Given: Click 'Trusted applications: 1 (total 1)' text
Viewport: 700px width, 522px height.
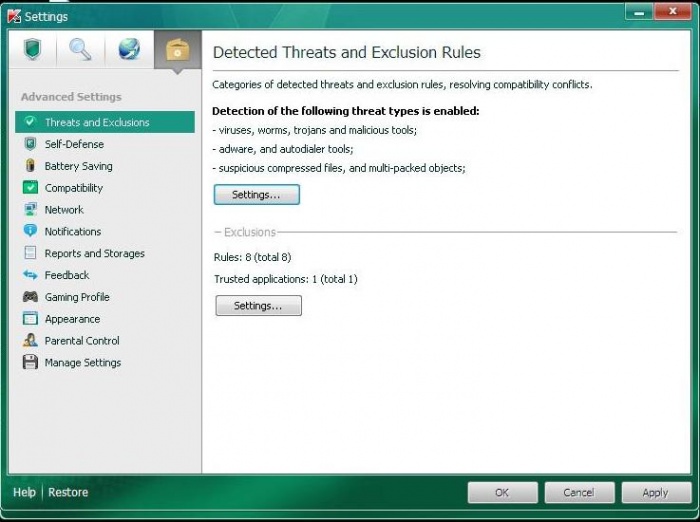Looking at the screenshot, I should click(x=286, y=279).
